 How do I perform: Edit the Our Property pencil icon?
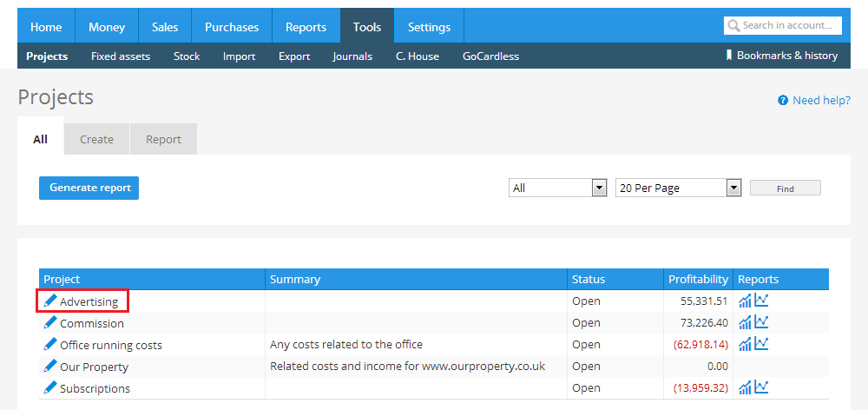click(x=50, y=366)
